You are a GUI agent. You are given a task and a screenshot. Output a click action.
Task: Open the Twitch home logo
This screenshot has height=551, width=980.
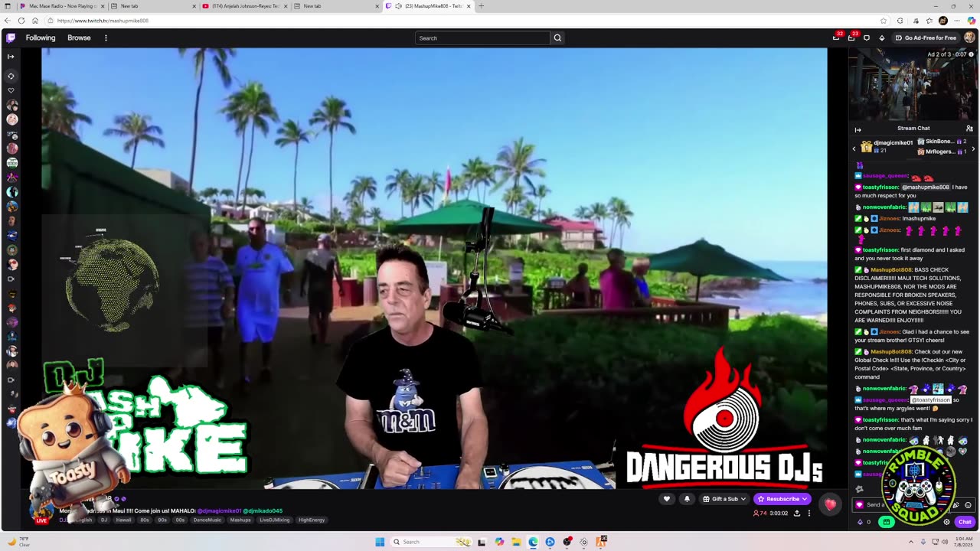[x=11, y=37]
